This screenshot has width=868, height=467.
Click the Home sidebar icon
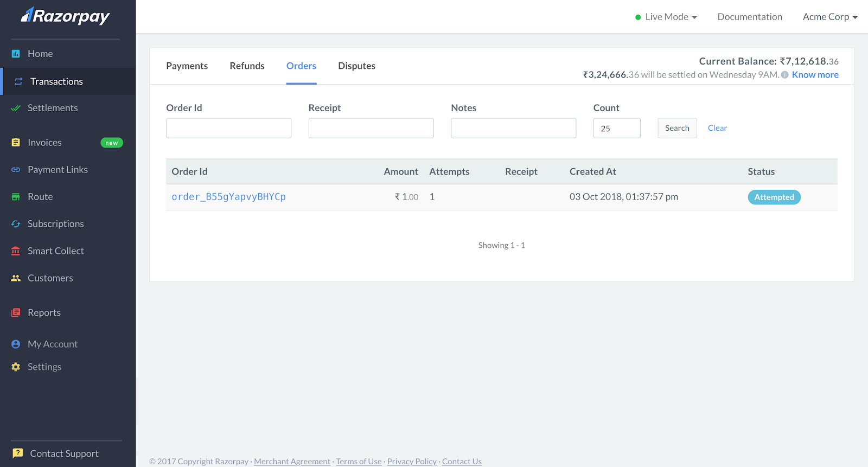coord(16,54)
